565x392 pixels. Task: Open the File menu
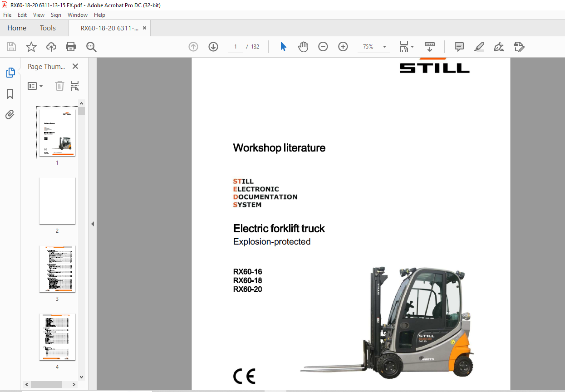coord(7,15)
